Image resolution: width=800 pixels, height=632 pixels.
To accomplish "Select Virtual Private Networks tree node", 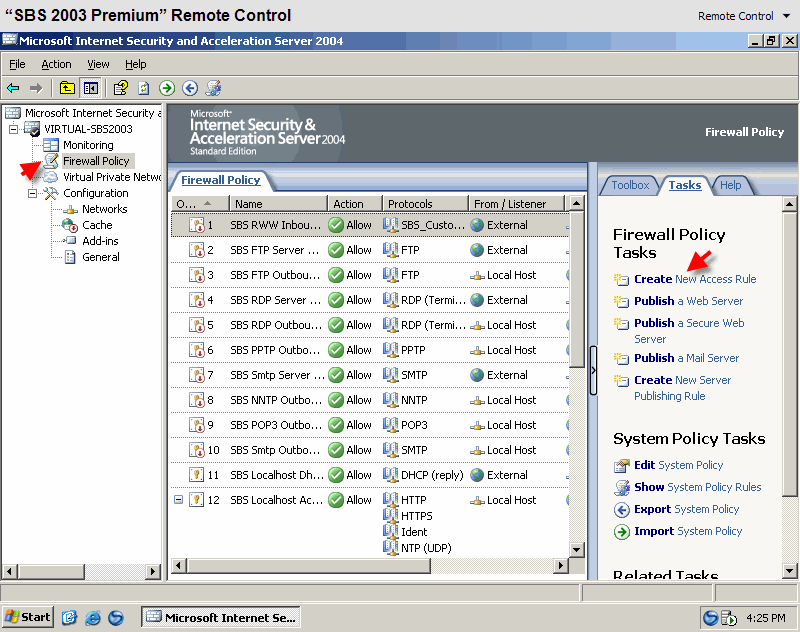I will pos(112,177).
